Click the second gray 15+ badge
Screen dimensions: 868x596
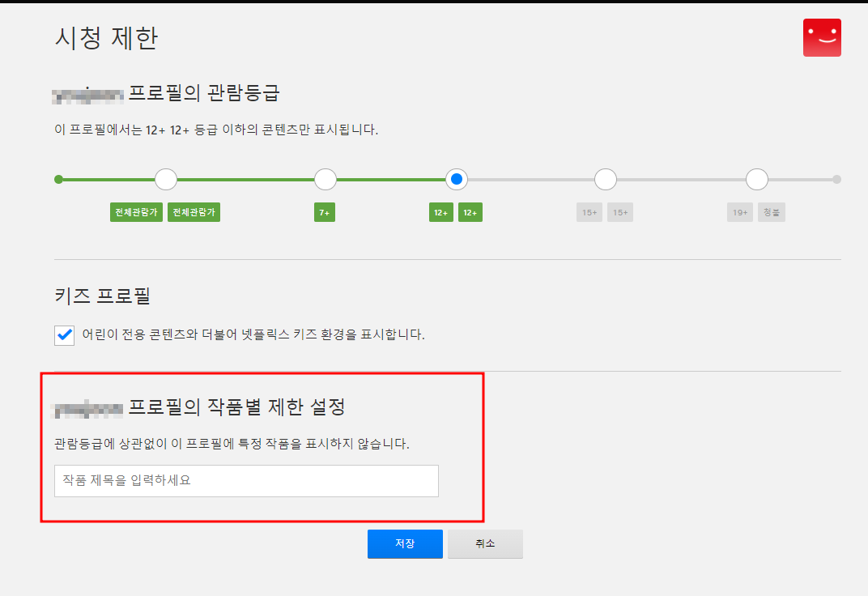tap(620, 211)
